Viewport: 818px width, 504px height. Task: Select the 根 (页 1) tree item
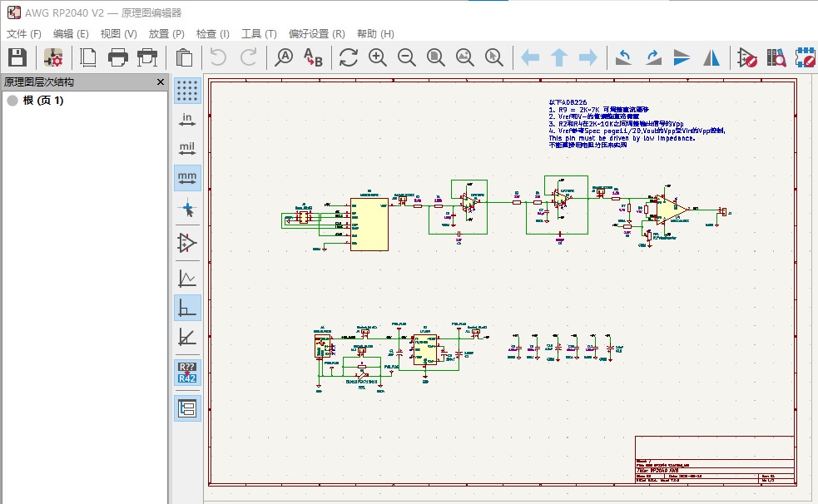point(43,101)
